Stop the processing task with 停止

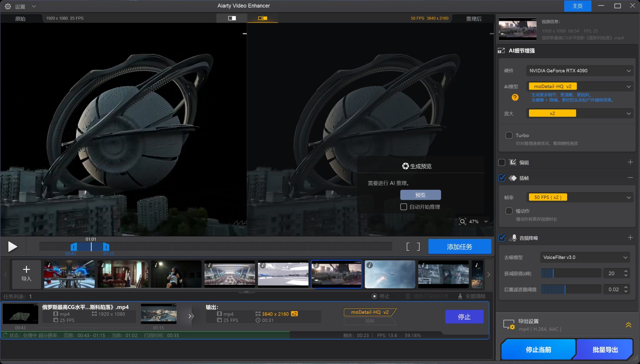[x=464, y=317]
